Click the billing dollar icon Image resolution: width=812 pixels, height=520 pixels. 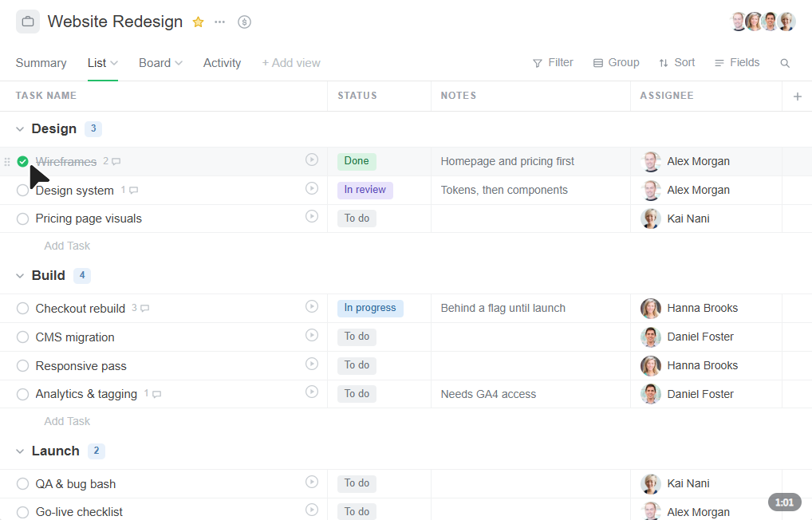[x=244, y=22]
